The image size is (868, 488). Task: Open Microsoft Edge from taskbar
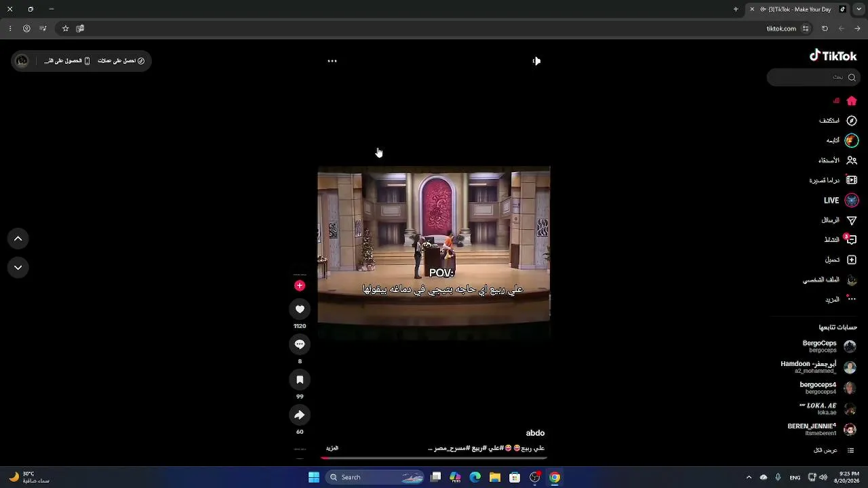(475, 477)
